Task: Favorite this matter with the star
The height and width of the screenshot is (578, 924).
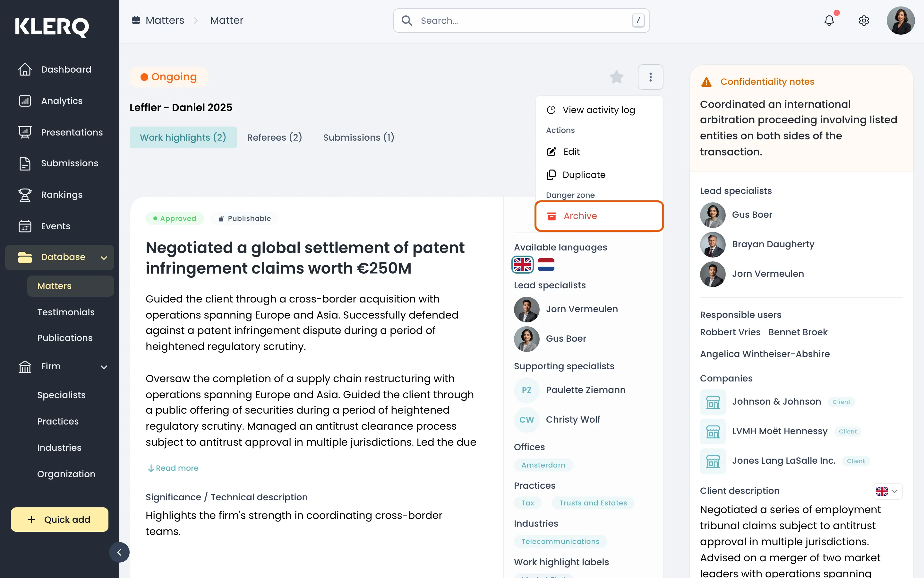Action: tap(616, 77)
